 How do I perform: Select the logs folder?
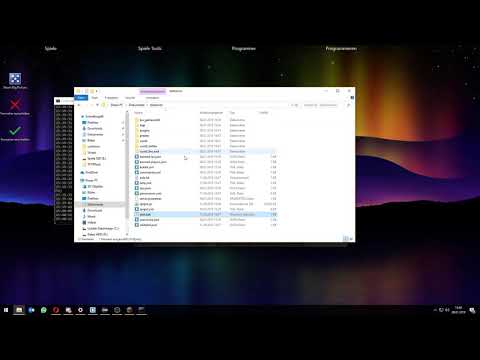pyautogui.click(x=142, y=125)
